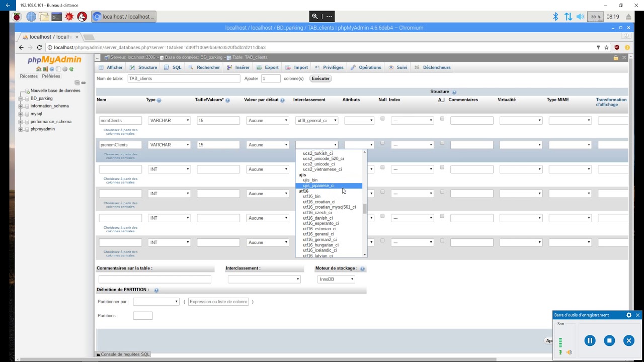Switch to the Structure tab

pyautogui.click(x=147, y=67)
